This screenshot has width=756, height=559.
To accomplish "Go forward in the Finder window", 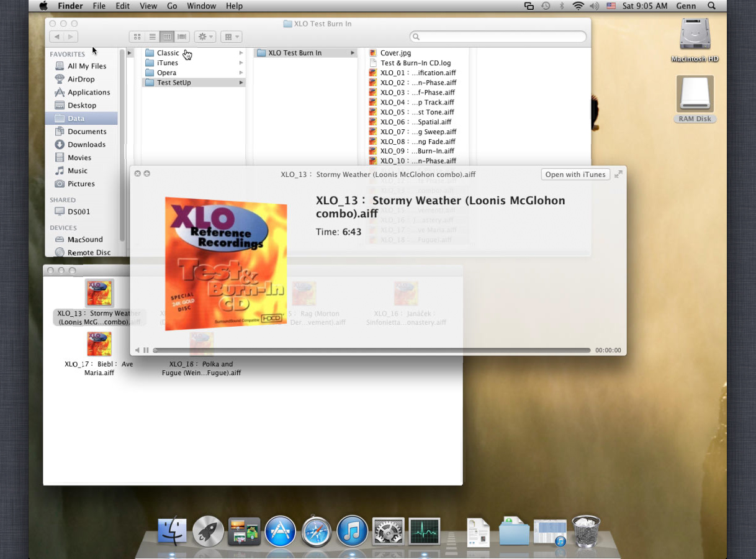I will (71, 37).
